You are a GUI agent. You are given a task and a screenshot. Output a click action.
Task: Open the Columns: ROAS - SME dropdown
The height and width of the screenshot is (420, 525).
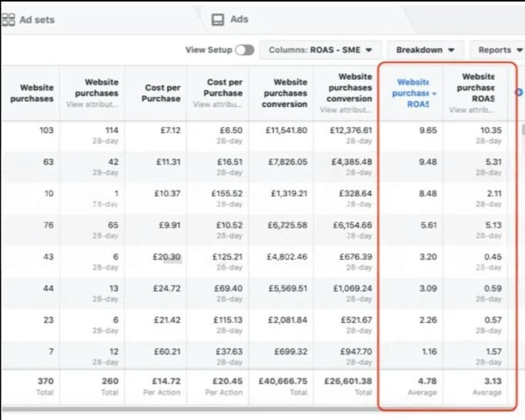coord(319,50)
